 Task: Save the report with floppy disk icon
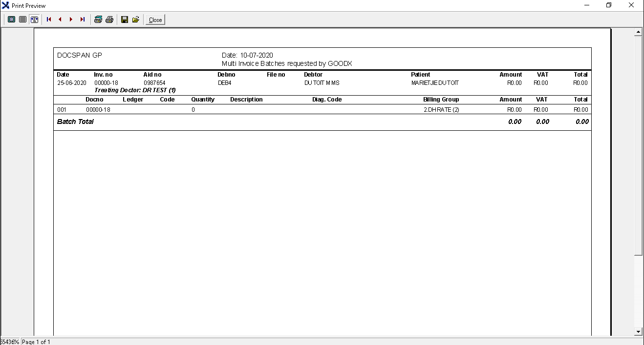(125, 20)
